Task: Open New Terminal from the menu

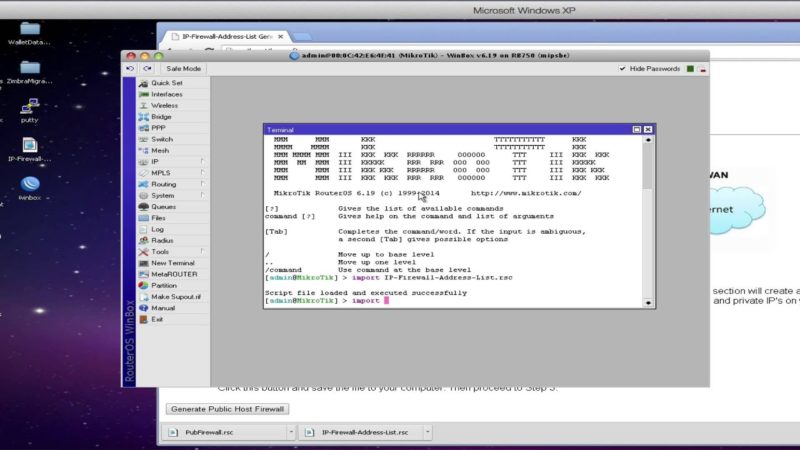Action: [173, 263]
